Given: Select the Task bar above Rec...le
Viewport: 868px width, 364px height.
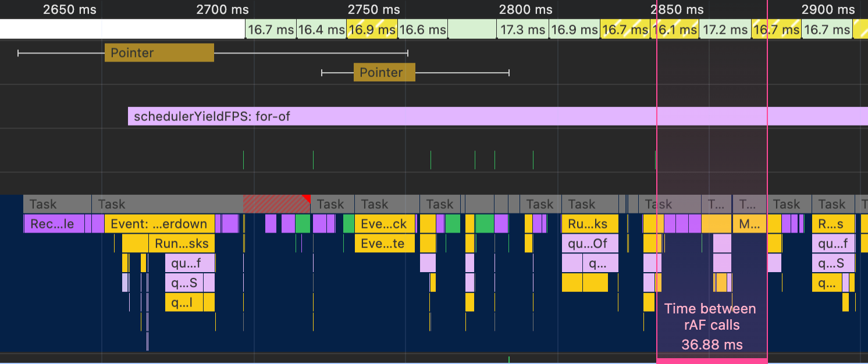Looking at the screenshot, I should [58, 204].
